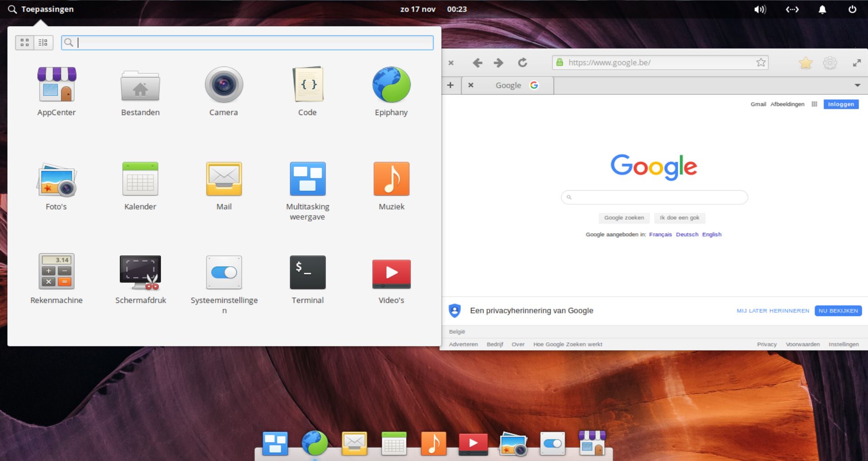Click Nu bekijken privacy button
This screenshot has height=461, width=868.
click(838, 311)
